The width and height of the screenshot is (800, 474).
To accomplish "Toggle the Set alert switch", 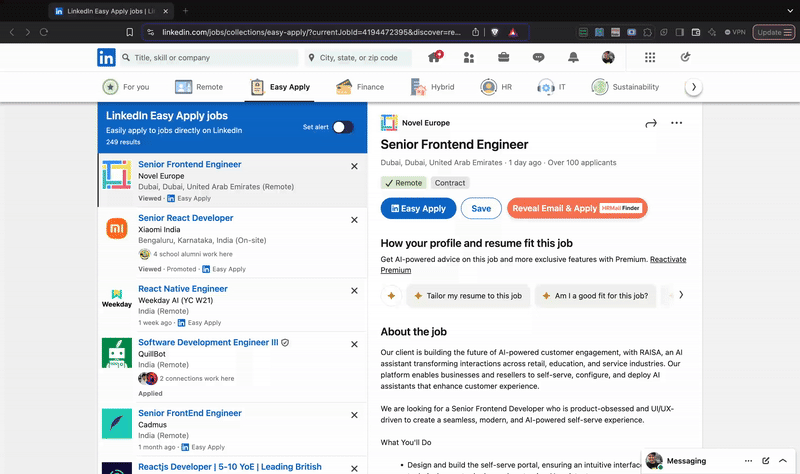I will click(343, 127).
